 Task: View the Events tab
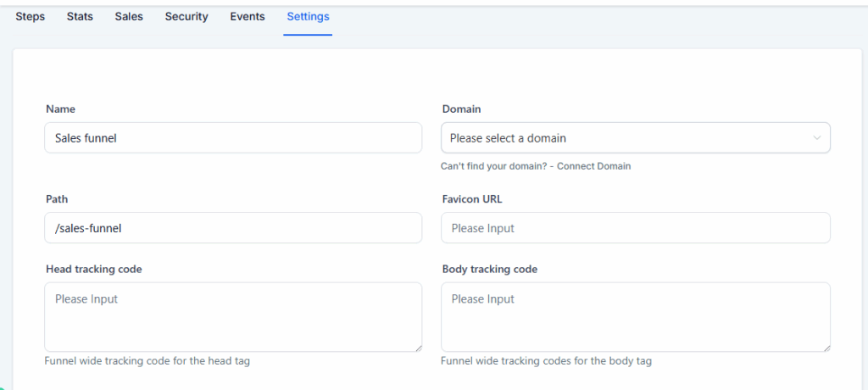coord(248,17)
